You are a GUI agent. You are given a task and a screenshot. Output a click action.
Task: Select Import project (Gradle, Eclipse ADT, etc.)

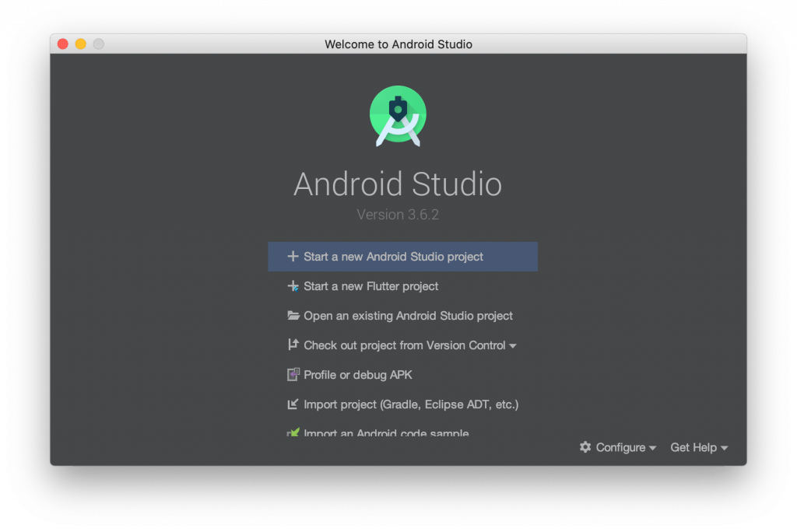[402, 404]
